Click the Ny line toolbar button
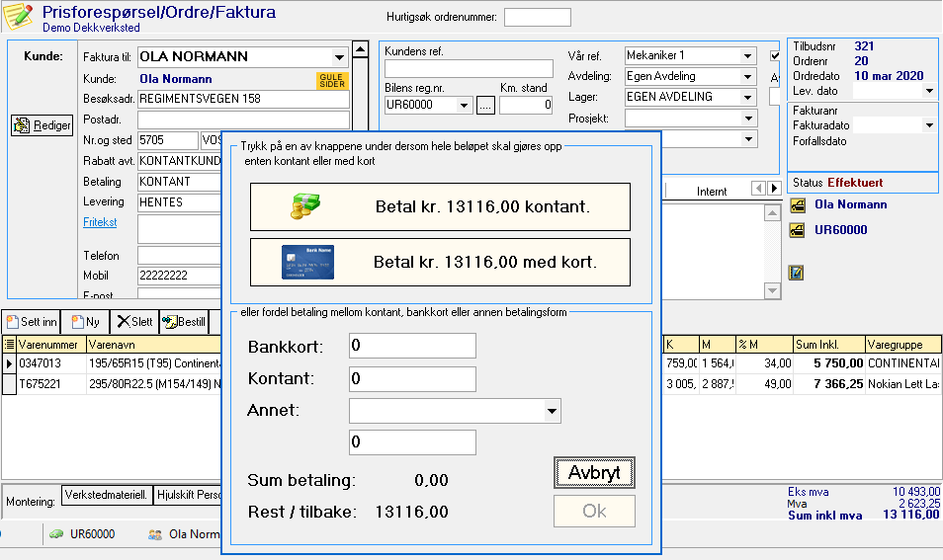Viewport: 943px width, 560px height. point(85,322)
